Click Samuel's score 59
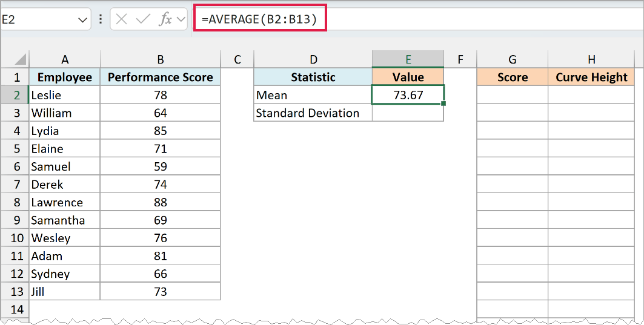 tap(160, 166)
